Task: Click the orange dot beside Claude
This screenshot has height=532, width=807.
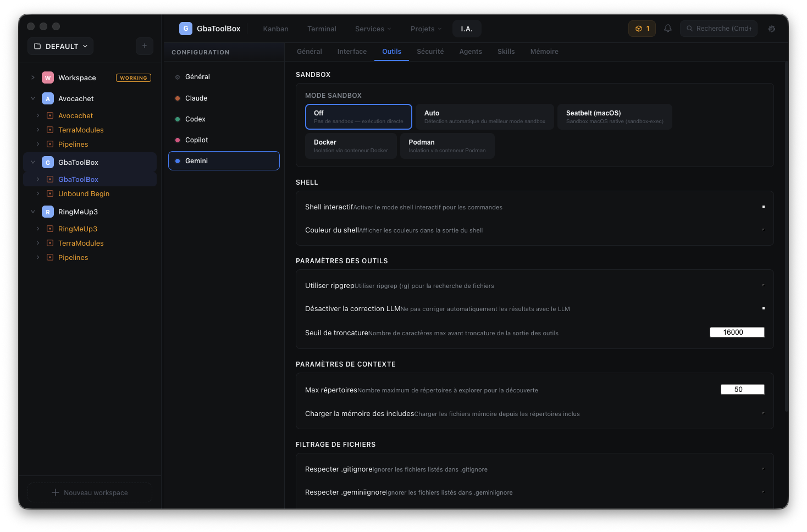Action: (178, 98)
